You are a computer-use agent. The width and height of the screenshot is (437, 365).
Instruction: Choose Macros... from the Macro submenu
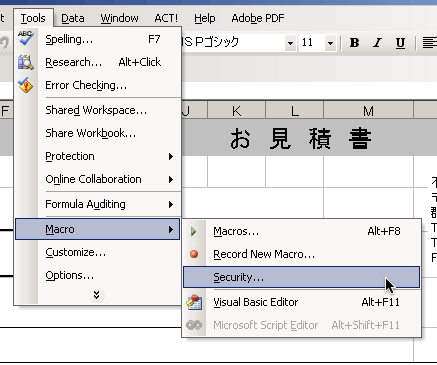pos(301,231)
